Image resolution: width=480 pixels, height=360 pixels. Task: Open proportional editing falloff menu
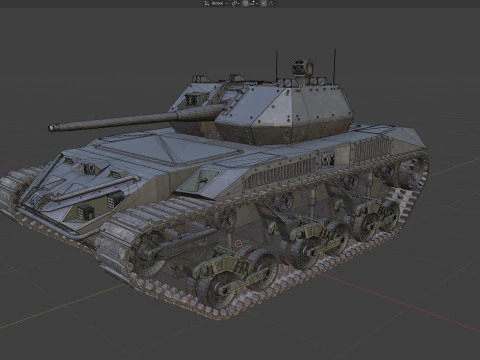click(x=271, y=3)
